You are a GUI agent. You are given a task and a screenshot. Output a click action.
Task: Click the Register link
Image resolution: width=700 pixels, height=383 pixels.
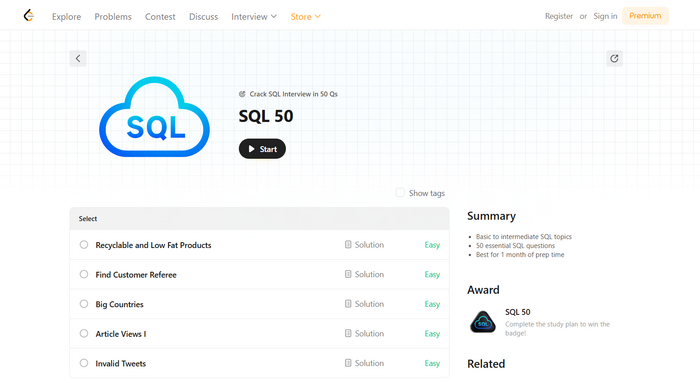558,16
